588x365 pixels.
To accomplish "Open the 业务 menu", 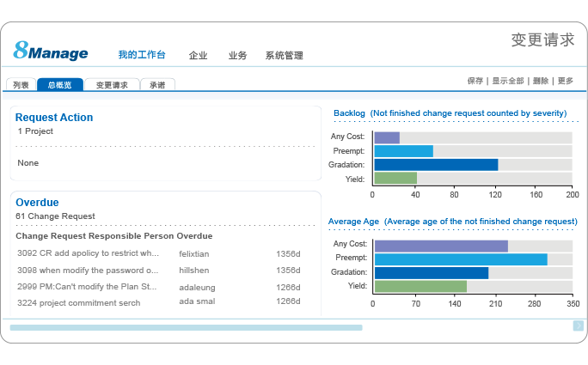I will coord(237,56).
